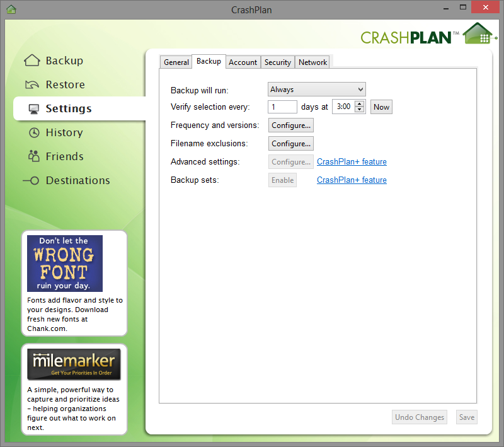Open CrashPlan+ feature link for Backup sets

point(352,180)
